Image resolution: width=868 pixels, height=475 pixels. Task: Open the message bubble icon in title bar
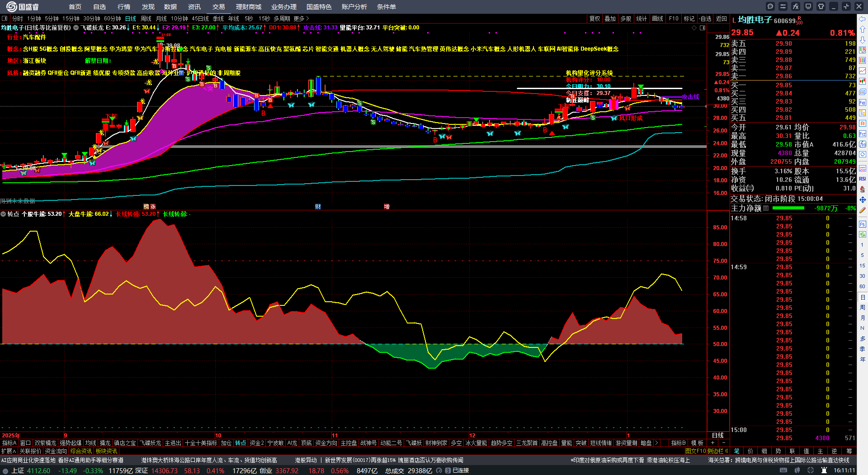pos(770,6)
